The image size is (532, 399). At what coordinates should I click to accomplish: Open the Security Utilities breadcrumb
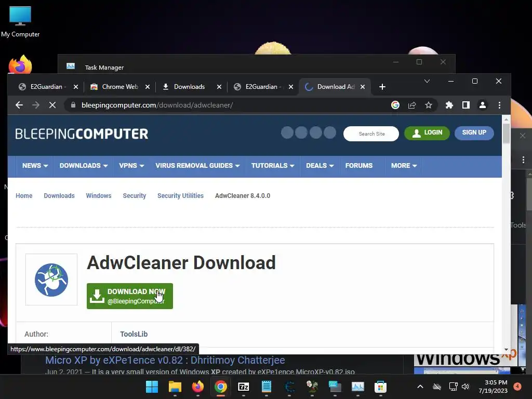point(180,196)
